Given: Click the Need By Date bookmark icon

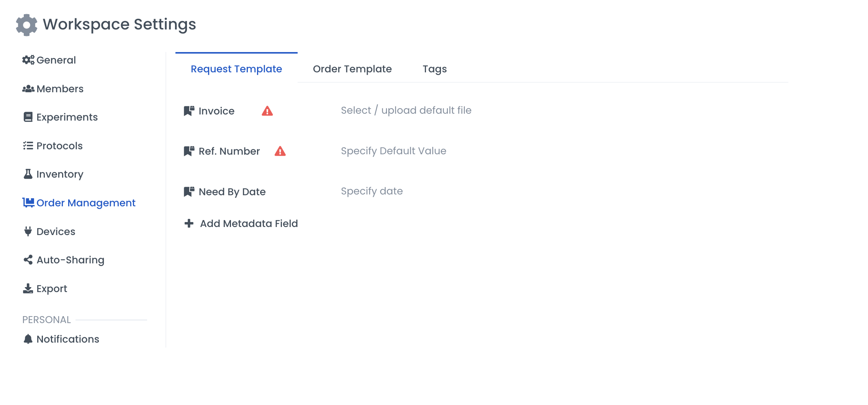Looking at the screenshot, I should (x=189, y=191).
